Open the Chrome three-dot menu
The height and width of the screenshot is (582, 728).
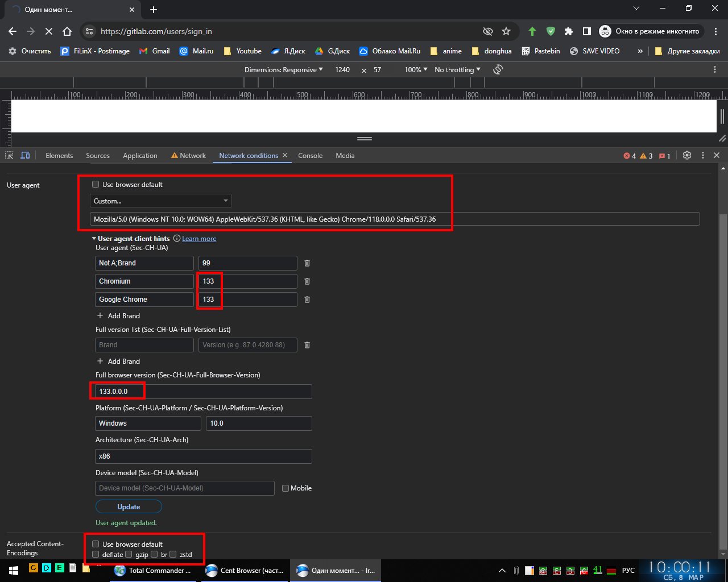click(715, 31)
